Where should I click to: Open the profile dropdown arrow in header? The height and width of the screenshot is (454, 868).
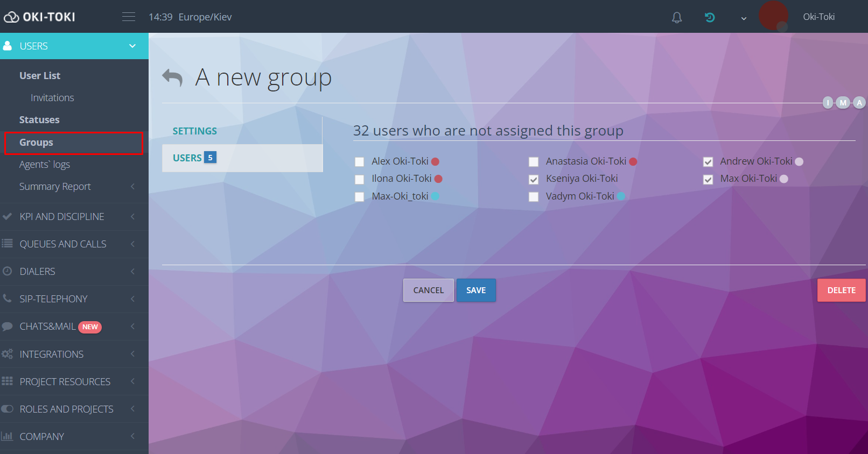click(x=744, y=18)
